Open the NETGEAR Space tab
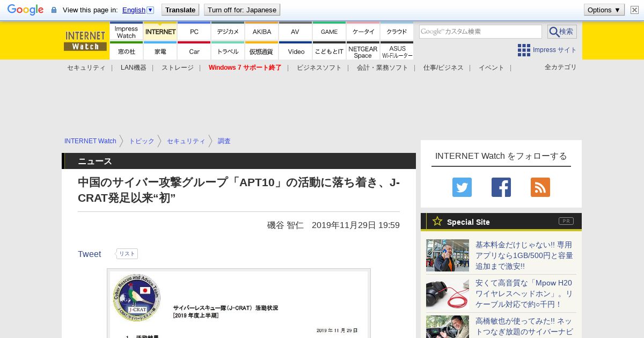644x338 pixels. point(363,51)
